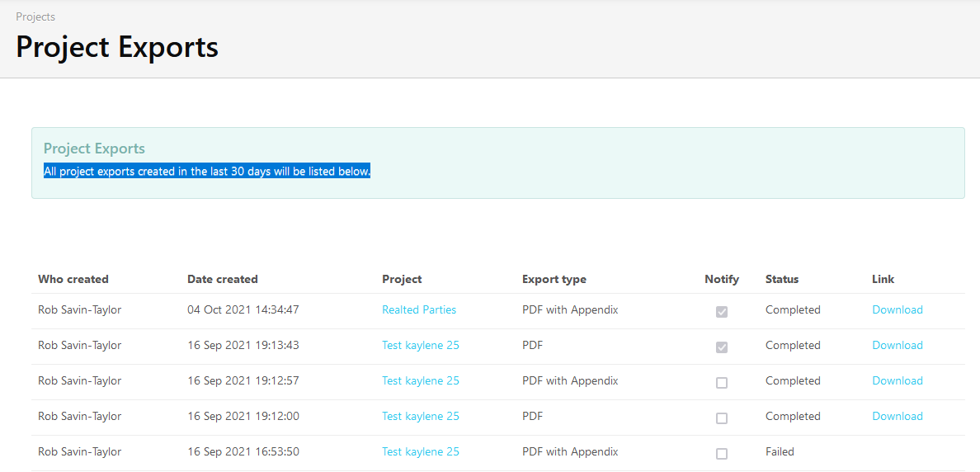Enable Notify checkbox for the 19:12:00 export

tap(722, 418)
